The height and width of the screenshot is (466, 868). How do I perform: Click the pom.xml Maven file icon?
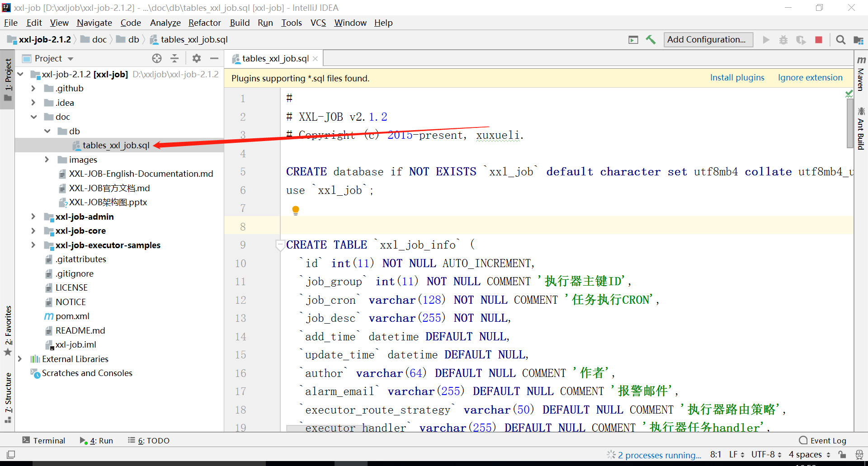48,316
